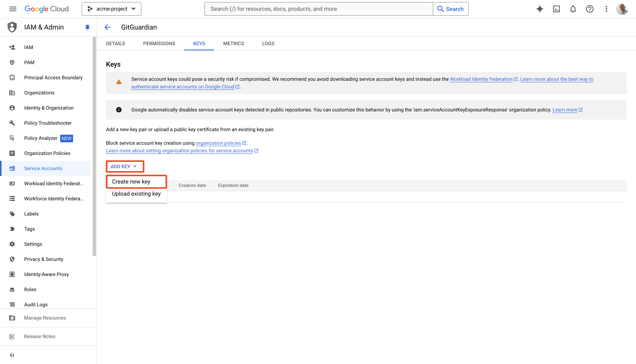Open the notifications bell
The width and height of the screenshot is (636, 364).
pos(573,9)
